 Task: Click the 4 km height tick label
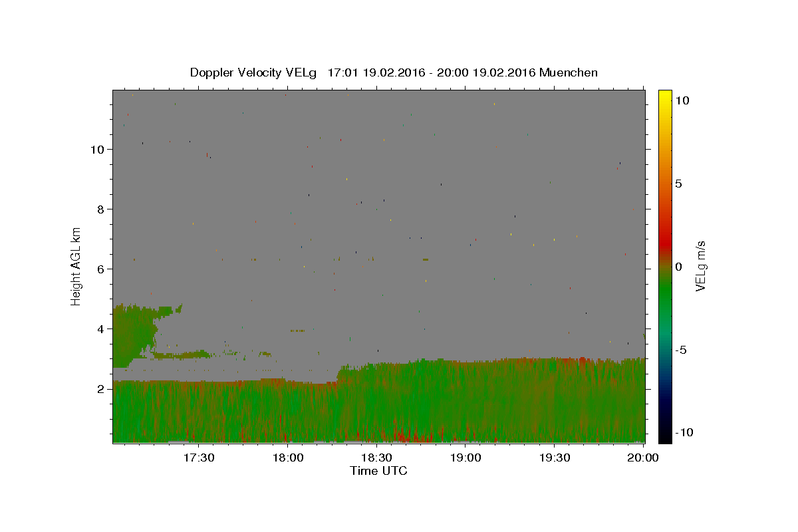tap(100, 329)
